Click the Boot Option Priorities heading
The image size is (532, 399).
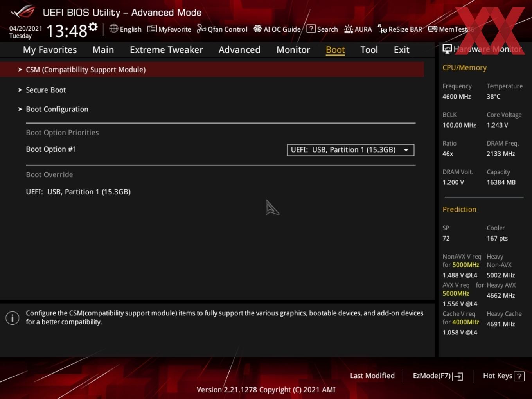pyautogui.click(x=62, y=133)
